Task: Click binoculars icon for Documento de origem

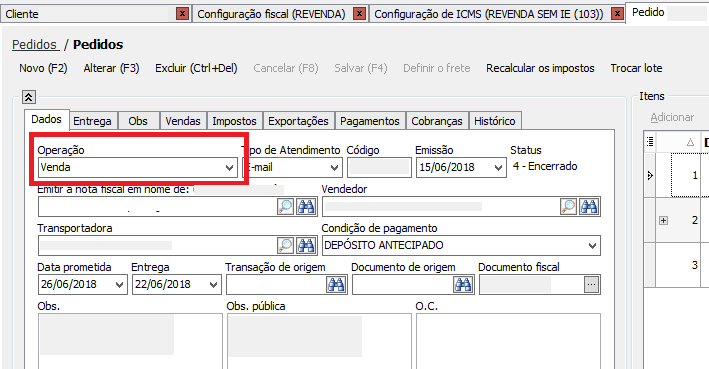Action: (463, 284)
